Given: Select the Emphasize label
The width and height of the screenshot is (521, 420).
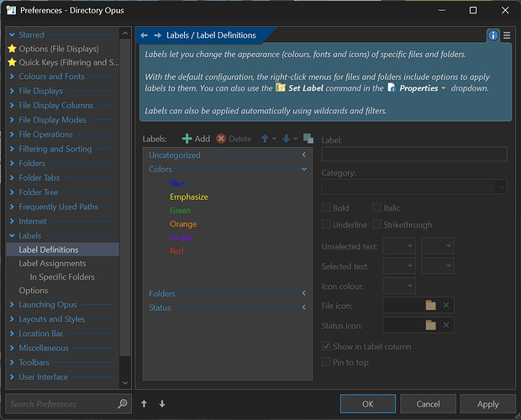Looking at the screenshot, I should pyautogui.click(x=189, y=197).
